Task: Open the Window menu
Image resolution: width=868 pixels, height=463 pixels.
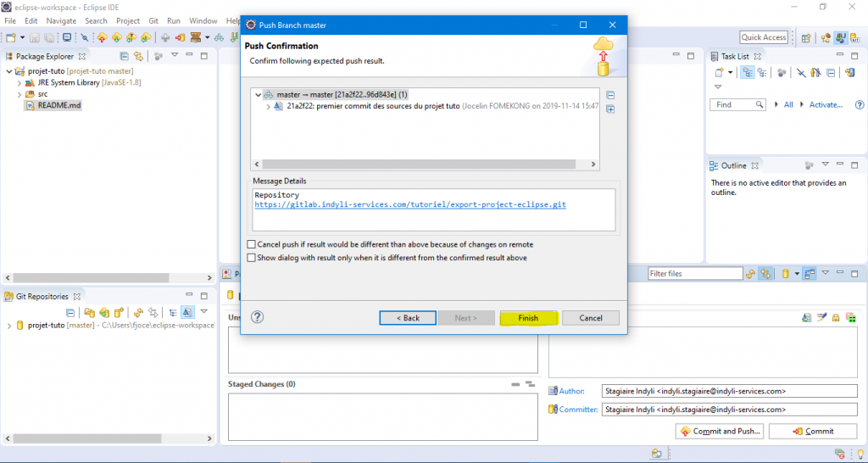Action: pos(203,20)
